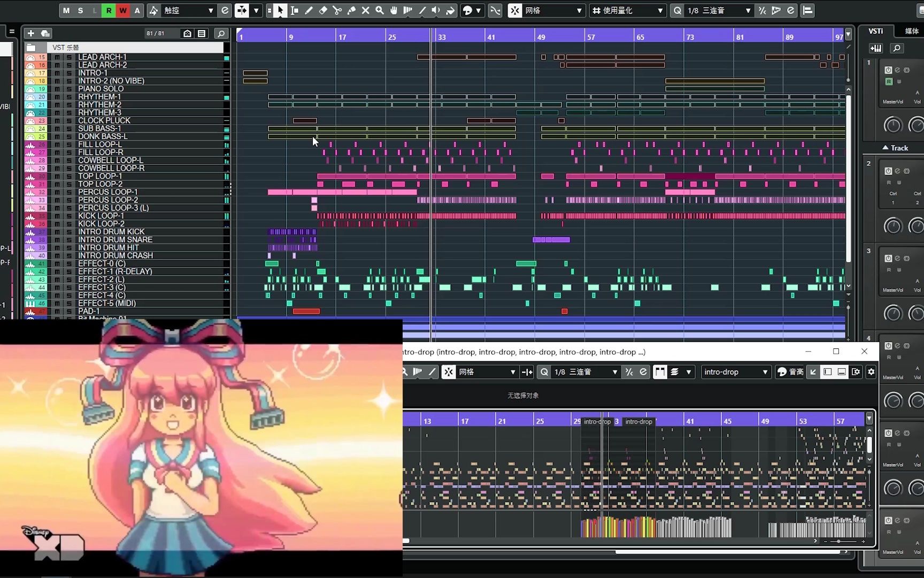Open the auto-scroll settings arrow
This screenshot has width=924, height=578.
pos(256,10)
